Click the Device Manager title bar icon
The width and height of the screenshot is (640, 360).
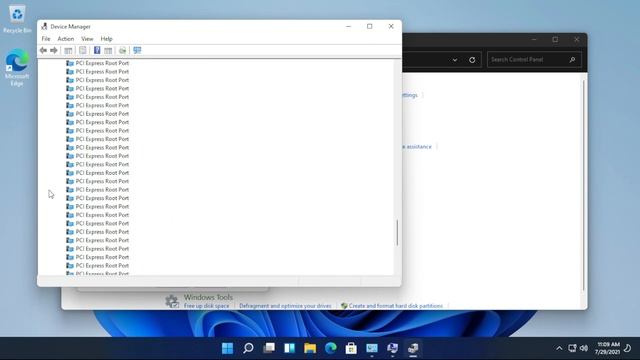tap(44, 27)
